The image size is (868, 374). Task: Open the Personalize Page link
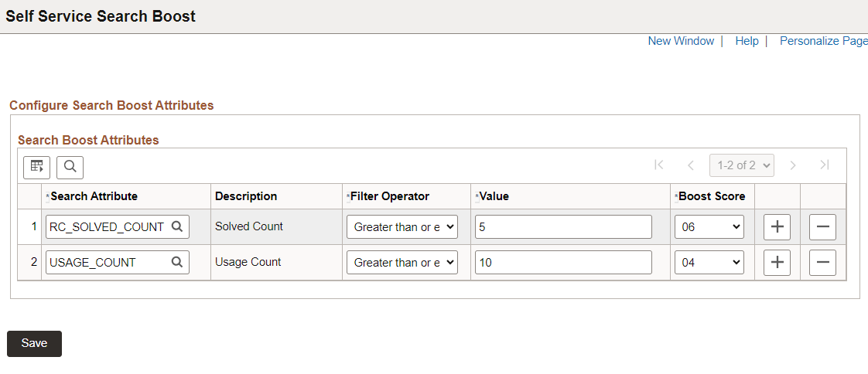824,41
